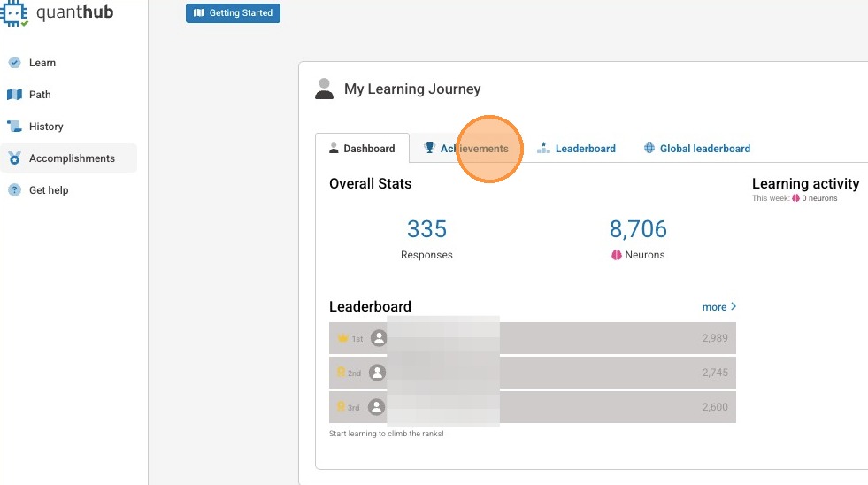Click the pink Neurons brain icon
868x485 pixels.
(617, 255)
